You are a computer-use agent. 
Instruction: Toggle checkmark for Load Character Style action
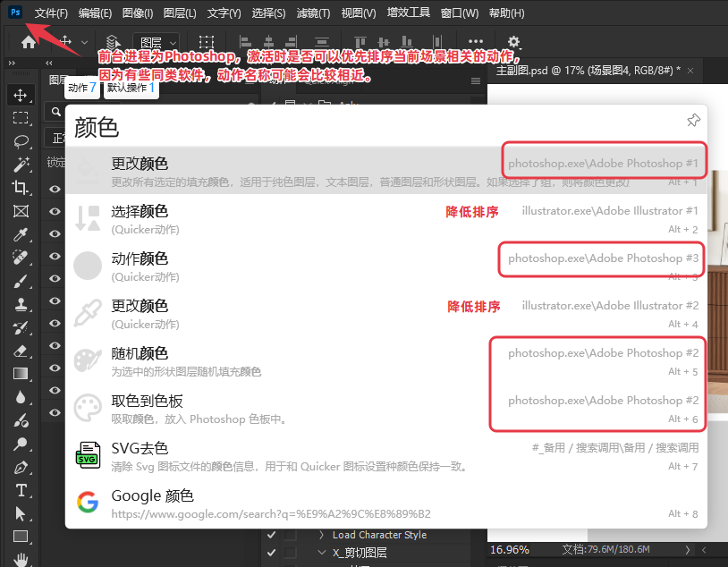pos(271,535)
